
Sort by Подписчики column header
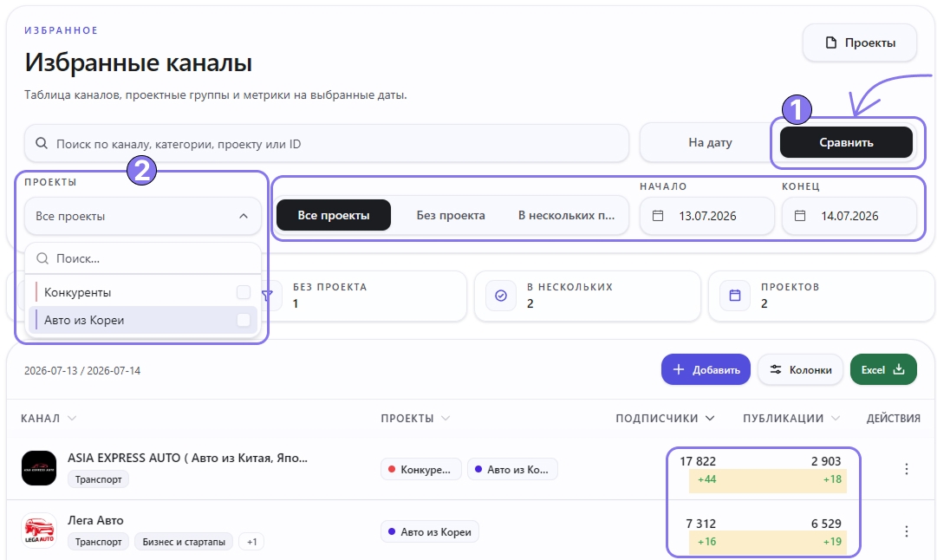(665, 419)
